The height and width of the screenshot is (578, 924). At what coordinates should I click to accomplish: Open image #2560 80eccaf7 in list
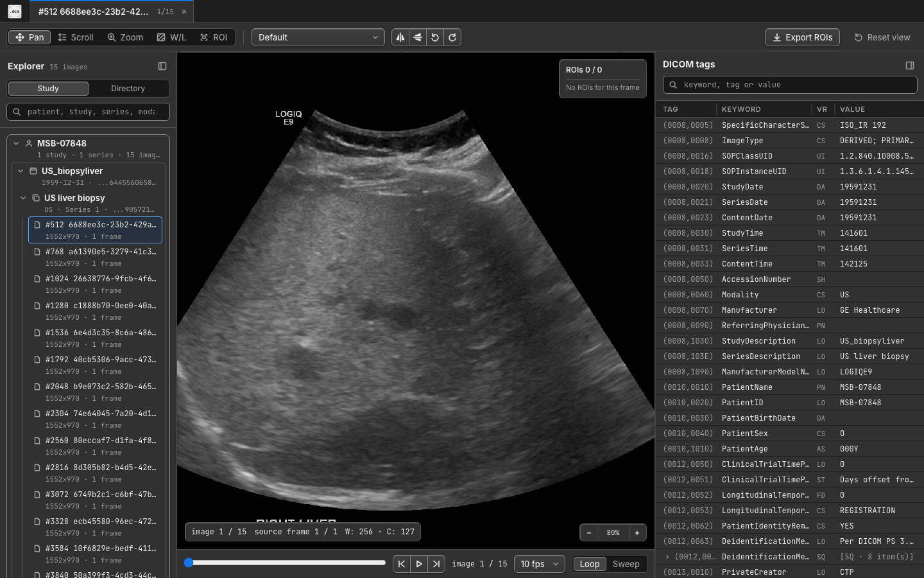95,446
